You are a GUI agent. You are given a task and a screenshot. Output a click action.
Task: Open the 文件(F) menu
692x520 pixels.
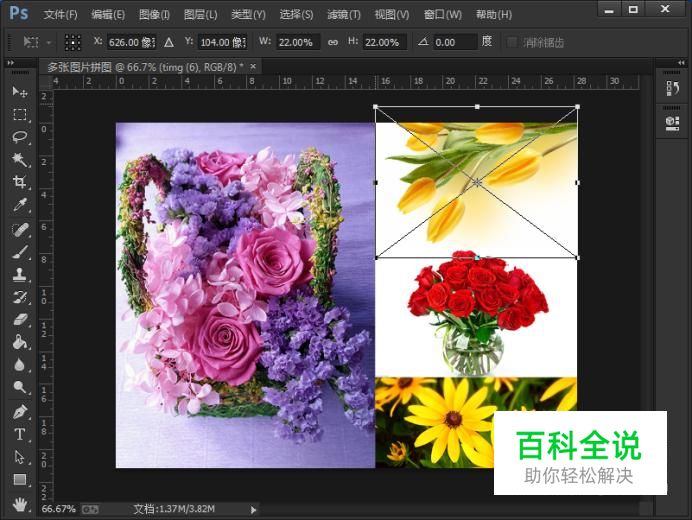pyautogui.click(x=60, y=15)
